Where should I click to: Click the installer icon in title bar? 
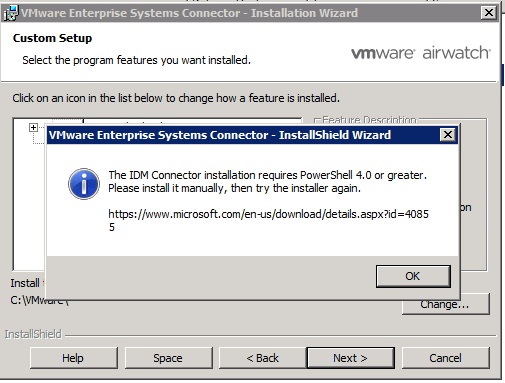point(11,13)
